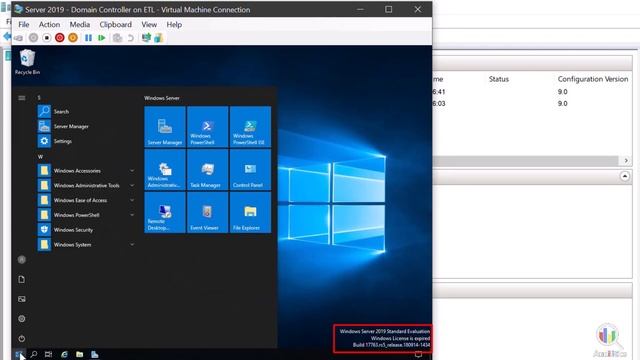Sort by the Configuration Version column

pos(593,79)
